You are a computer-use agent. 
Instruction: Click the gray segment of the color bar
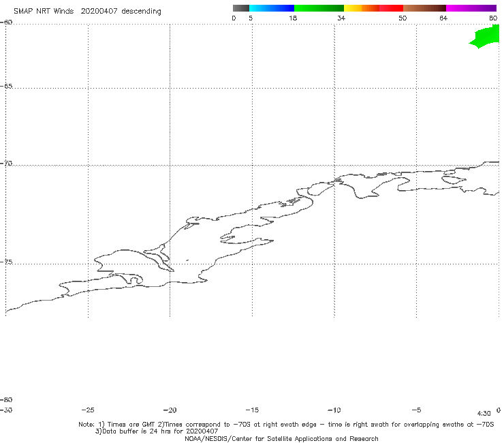[241, 8]
